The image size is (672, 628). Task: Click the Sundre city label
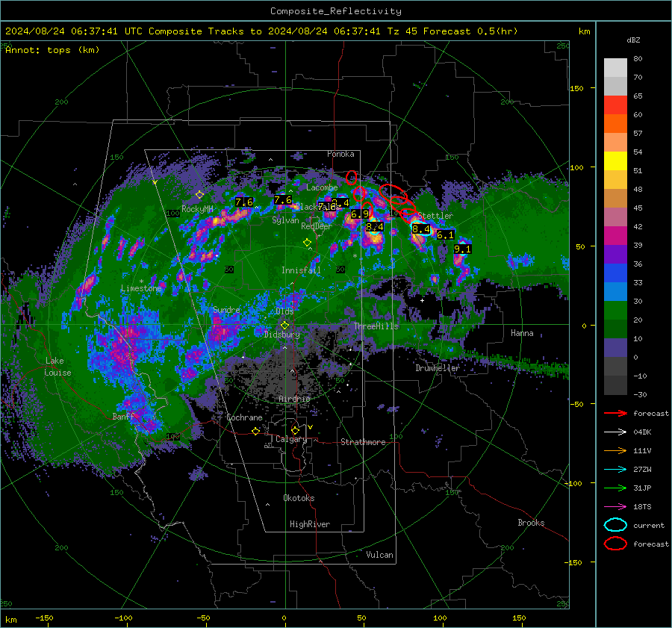[x=226, y=309]
